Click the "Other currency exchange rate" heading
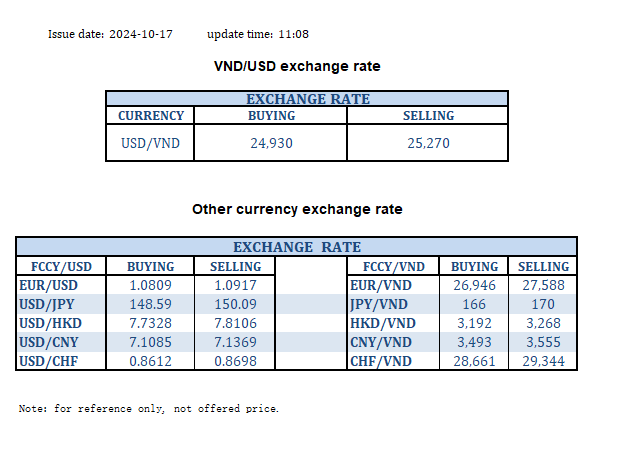 coord(297,210)
